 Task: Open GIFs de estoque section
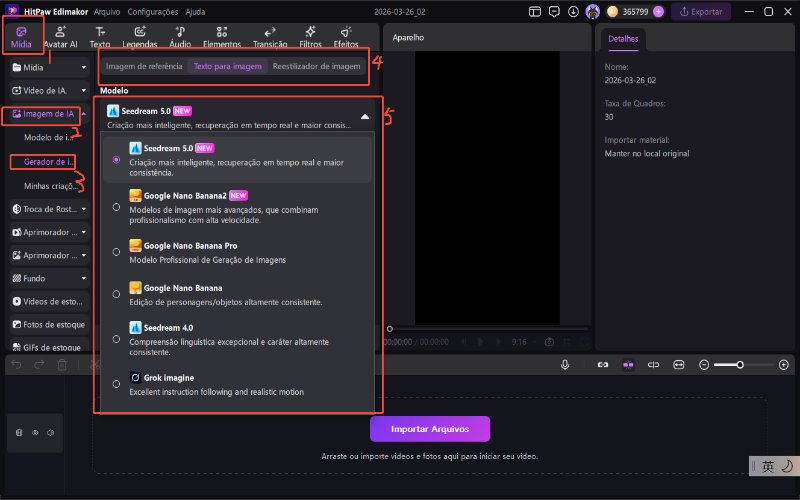(x=49, y=347)
